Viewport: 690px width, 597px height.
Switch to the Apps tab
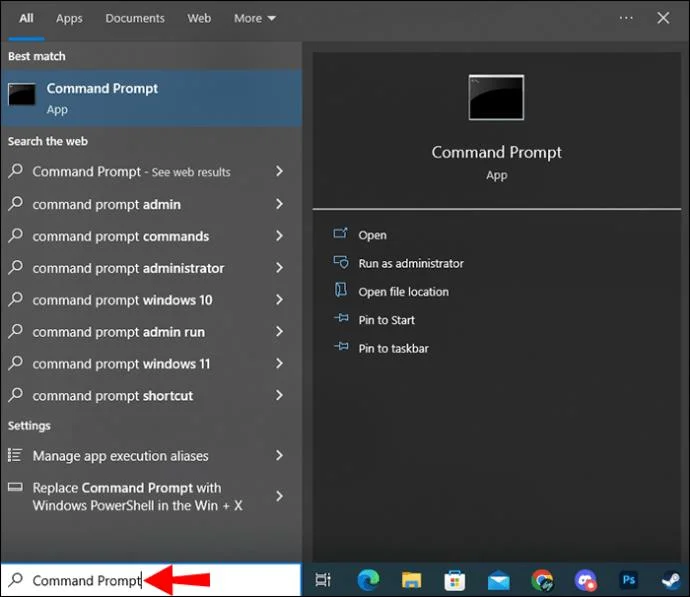tap(69, 18)
